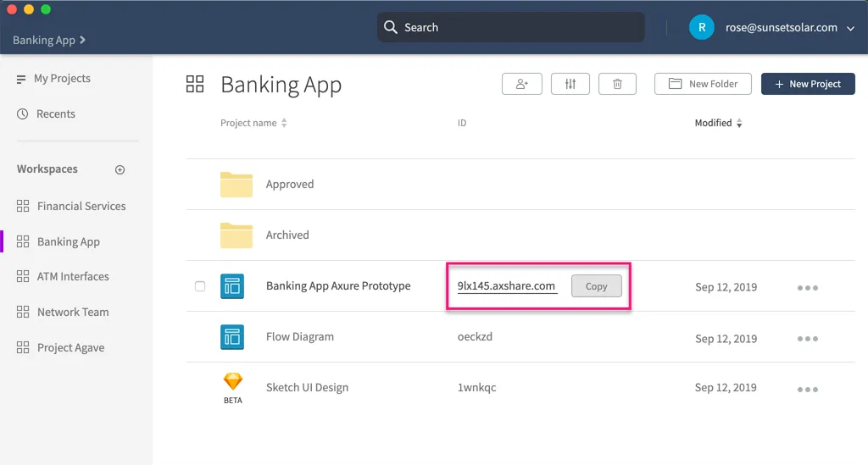This screenshot has width=868, height=465.
Task: Click the trash delete icon button
Action: click(617, 84)
